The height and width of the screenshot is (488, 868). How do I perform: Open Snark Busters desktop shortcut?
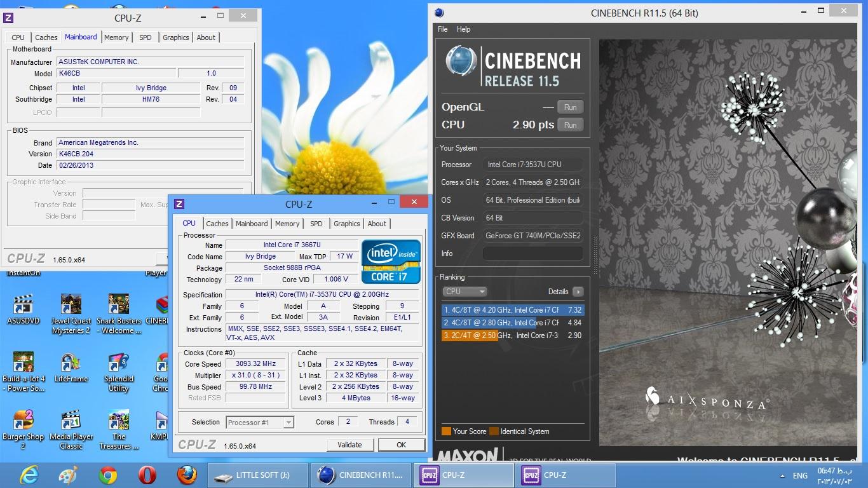tap(119, 314)
